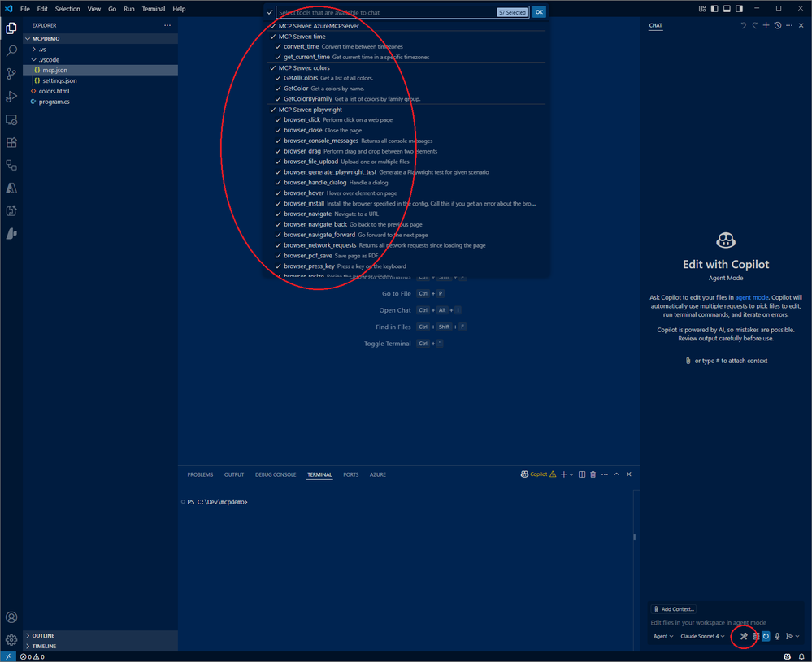Viewport: 812px width, 662px height.
Task: Toggle primary side bar visibility
Action: tap(714, 9)
